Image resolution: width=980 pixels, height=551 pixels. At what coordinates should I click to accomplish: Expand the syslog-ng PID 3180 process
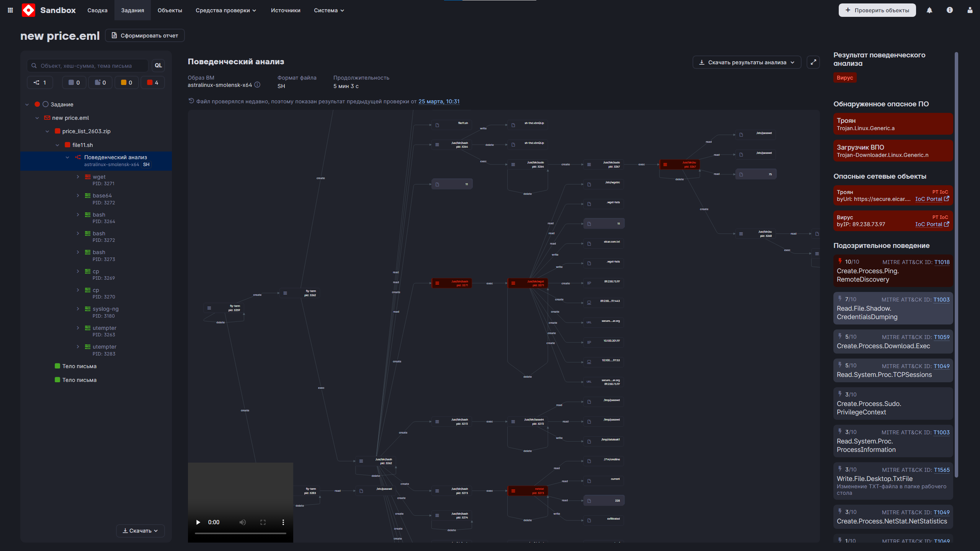point(78,309)
